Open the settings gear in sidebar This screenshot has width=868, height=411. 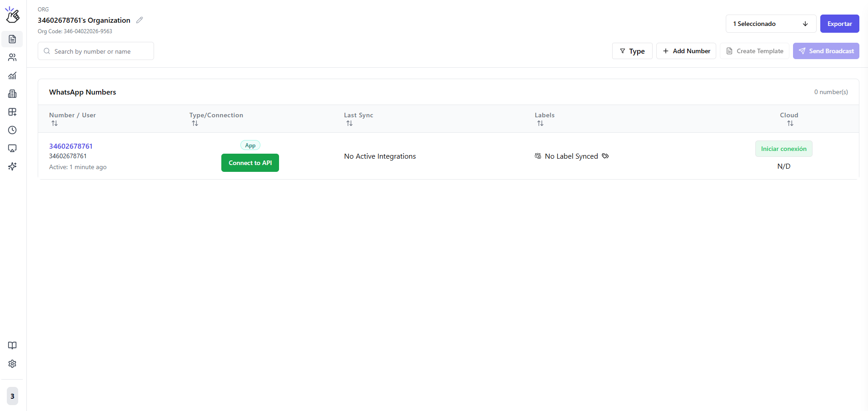[12, 364]
